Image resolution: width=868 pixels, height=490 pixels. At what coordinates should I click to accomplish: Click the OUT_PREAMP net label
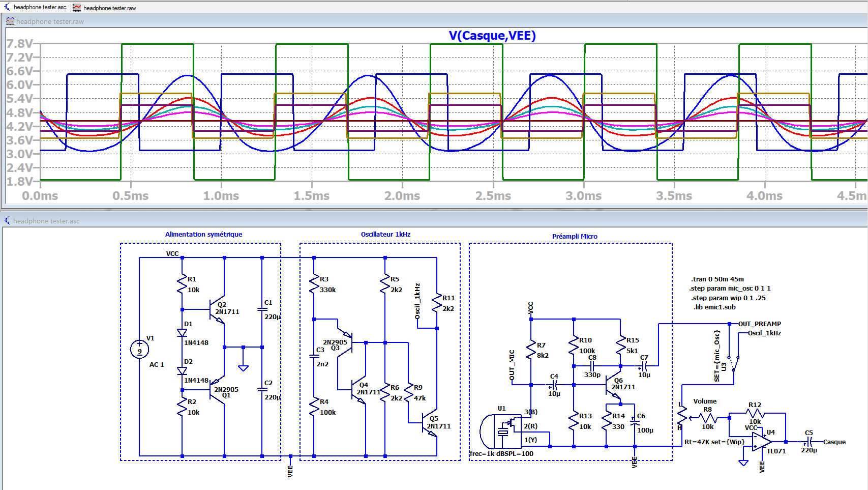point(759,324)
